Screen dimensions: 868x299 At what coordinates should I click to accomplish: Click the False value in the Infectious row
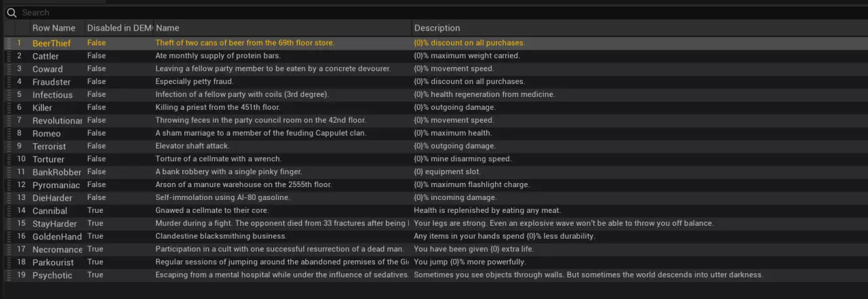pyautogui.click(x=96, y=95)
